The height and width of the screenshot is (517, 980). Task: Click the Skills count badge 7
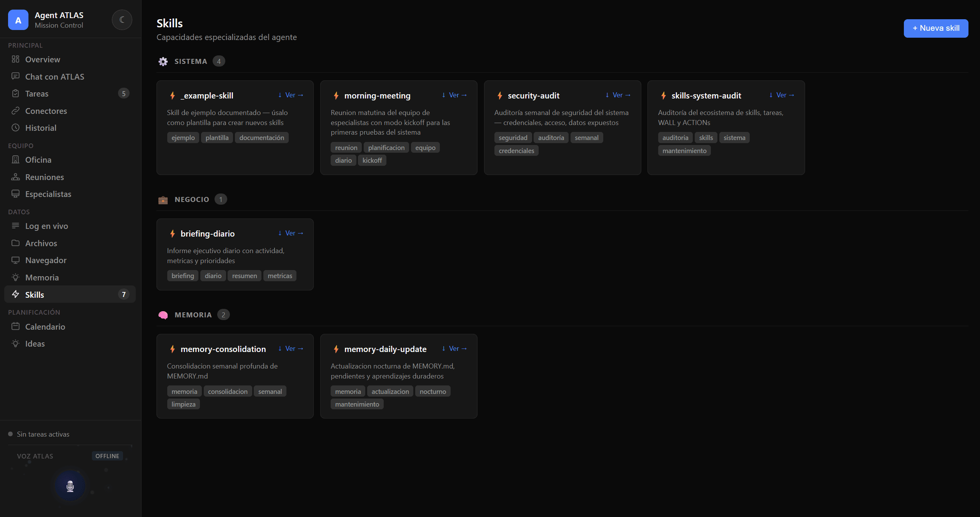click(x=123, y=294)
